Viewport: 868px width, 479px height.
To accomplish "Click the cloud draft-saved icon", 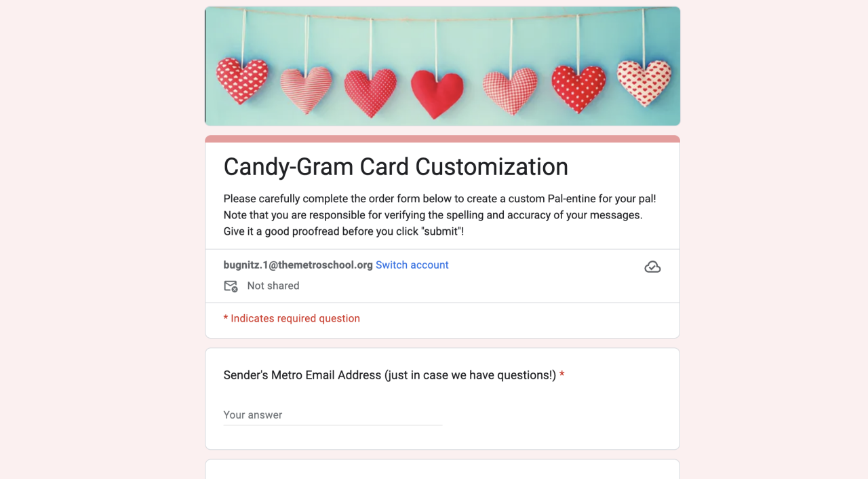I will pos(652,267).
